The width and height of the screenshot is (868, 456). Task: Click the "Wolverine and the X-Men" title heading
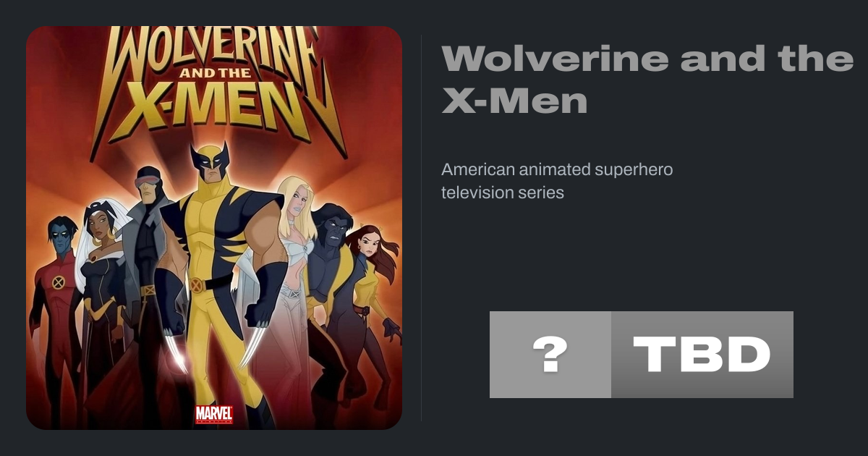(647, 78)
